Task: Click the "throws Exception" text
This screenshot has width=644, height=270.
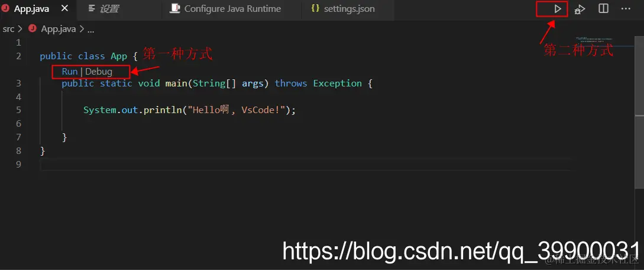Action: 318,83
